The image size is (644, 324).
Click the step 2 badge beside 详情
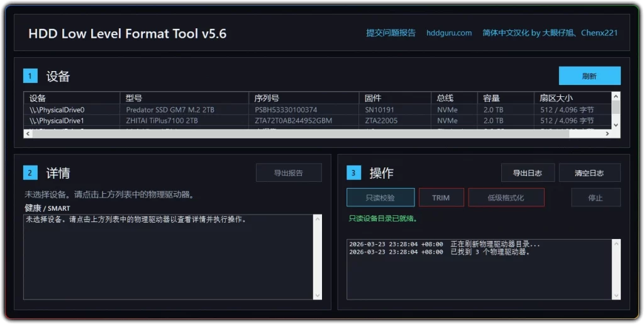[30, 173]
